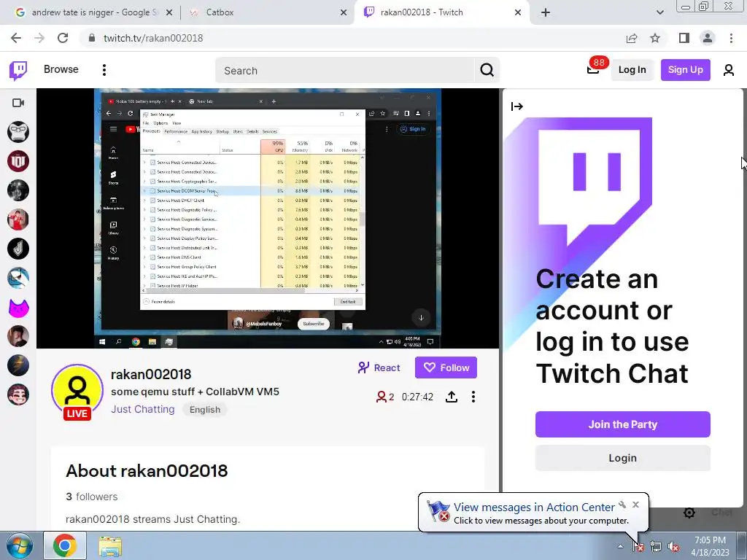Click rakan002018 yellow LIVE avatar
The height and width of the screenshot is (560, 747).
coord(77,392)
